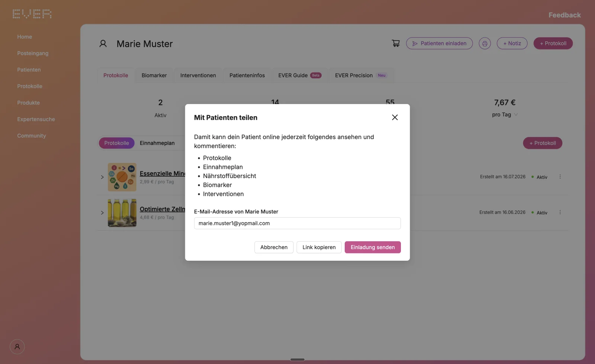Open the user profile avatar icon
The image size is (595, 364).
[x=17, y=347]
